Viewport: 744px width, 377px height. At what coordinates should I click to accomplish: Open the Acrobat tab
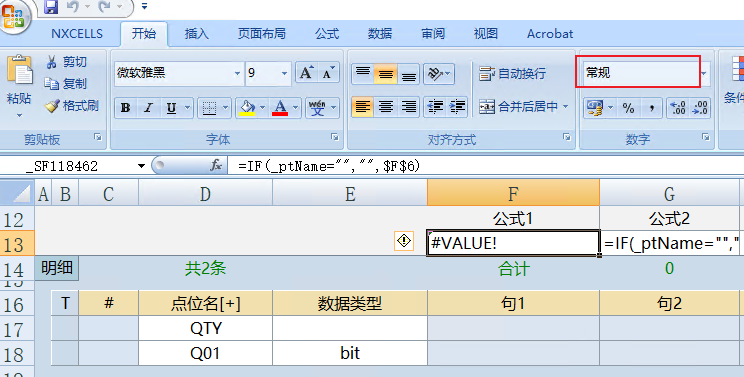coord(550,34)
